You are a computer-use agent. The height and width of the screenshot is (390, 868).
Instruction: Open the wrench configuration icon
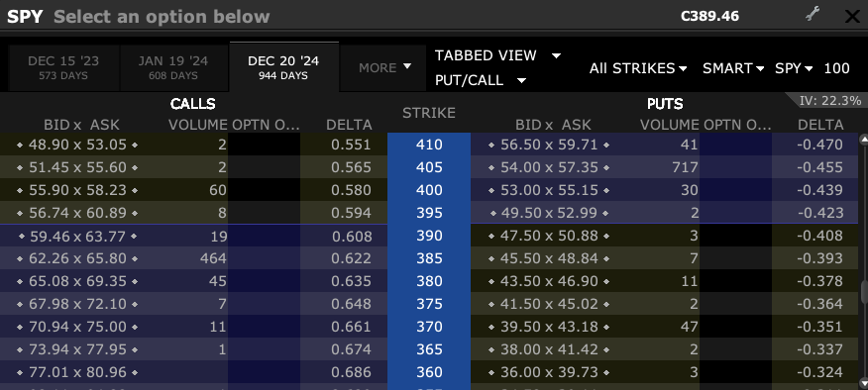[813, 15]
